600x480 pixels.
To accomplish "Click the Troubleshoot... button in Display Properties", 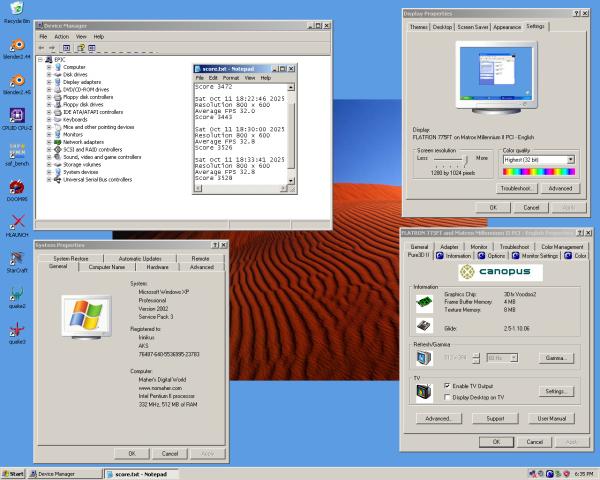I will pos(517,188).
